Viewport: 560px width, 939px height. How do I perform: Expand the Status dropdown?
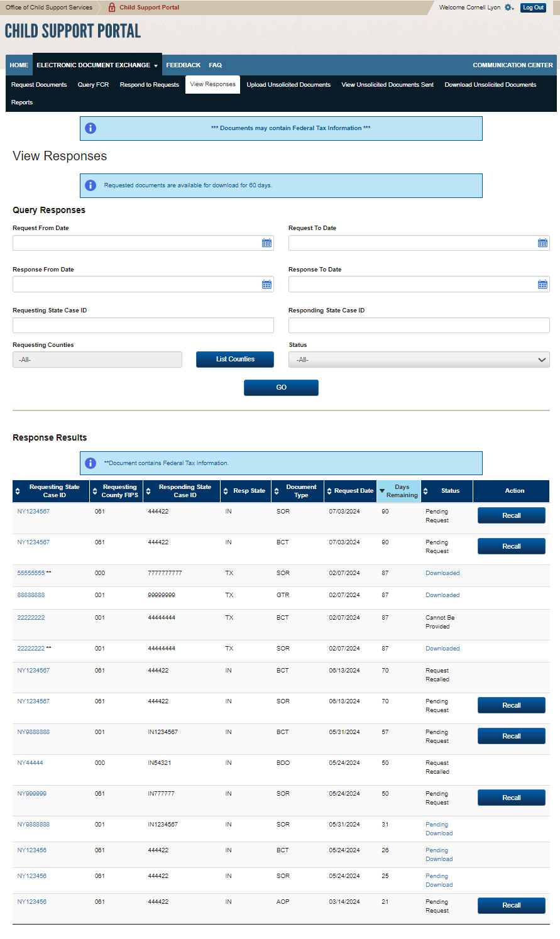point(419,360)
